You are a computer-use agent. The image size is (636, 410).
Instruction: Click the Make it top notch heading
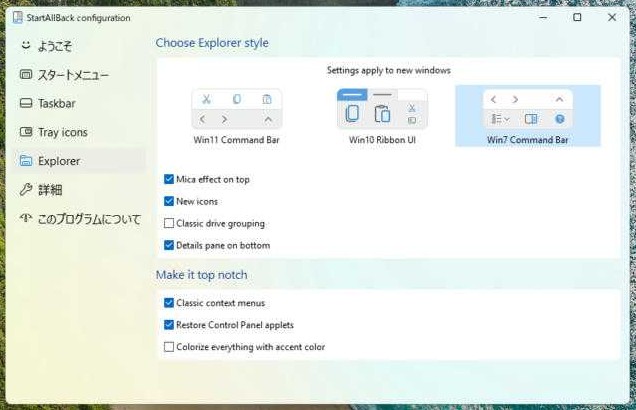(202, 275)
